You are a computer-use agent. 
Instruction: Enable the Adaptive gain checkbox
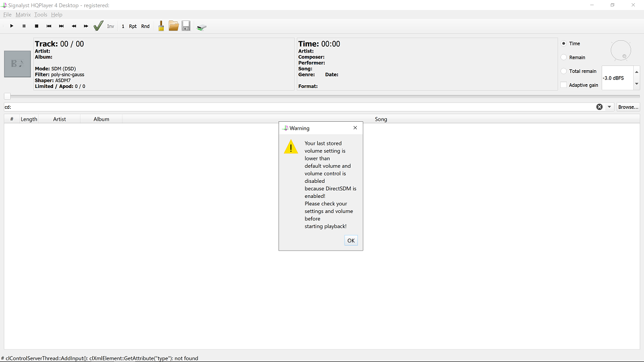coord(563,85)
